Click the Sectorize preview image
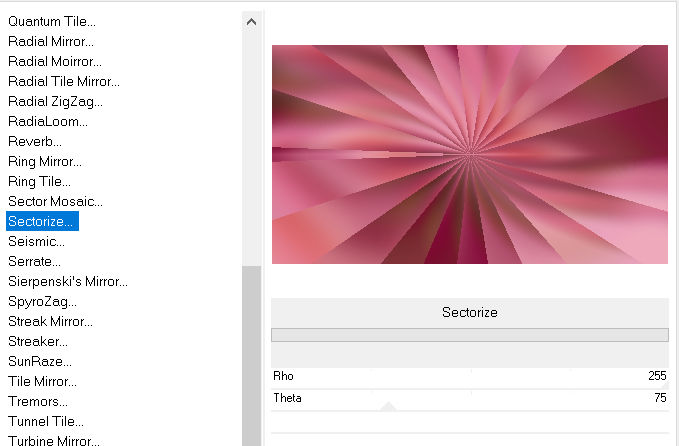679x446 pixels. pos(469,154)
